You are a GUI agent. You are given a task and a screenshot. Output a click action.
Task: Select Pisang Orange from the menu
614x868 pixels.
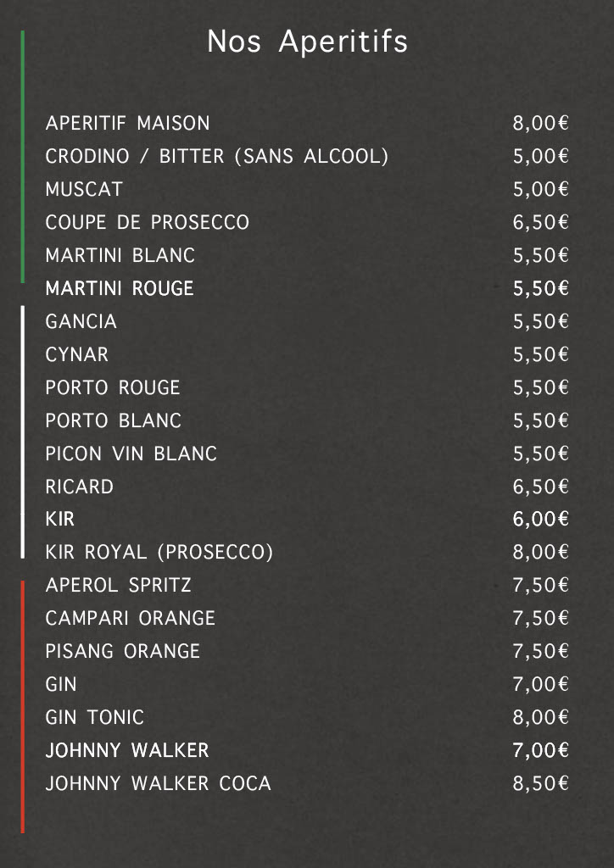(122, 652)
